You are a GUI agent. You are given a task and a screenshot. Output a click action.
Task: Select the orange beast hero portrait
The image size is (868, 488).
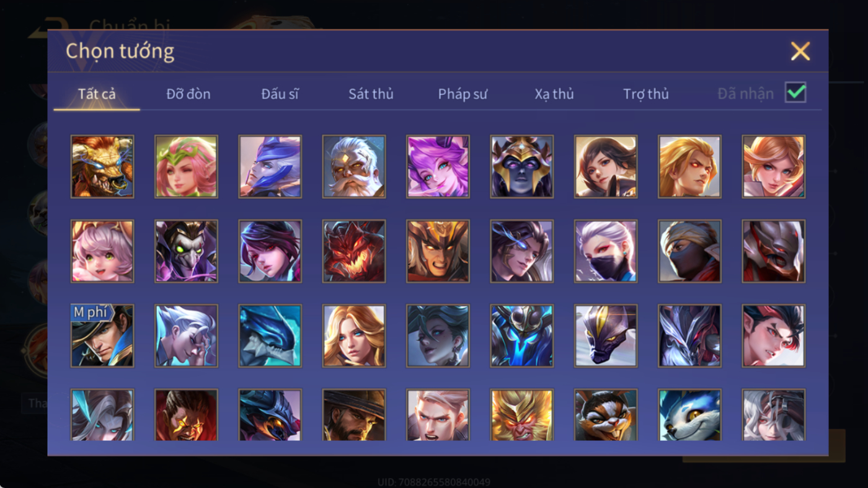(x=102, y=167)
